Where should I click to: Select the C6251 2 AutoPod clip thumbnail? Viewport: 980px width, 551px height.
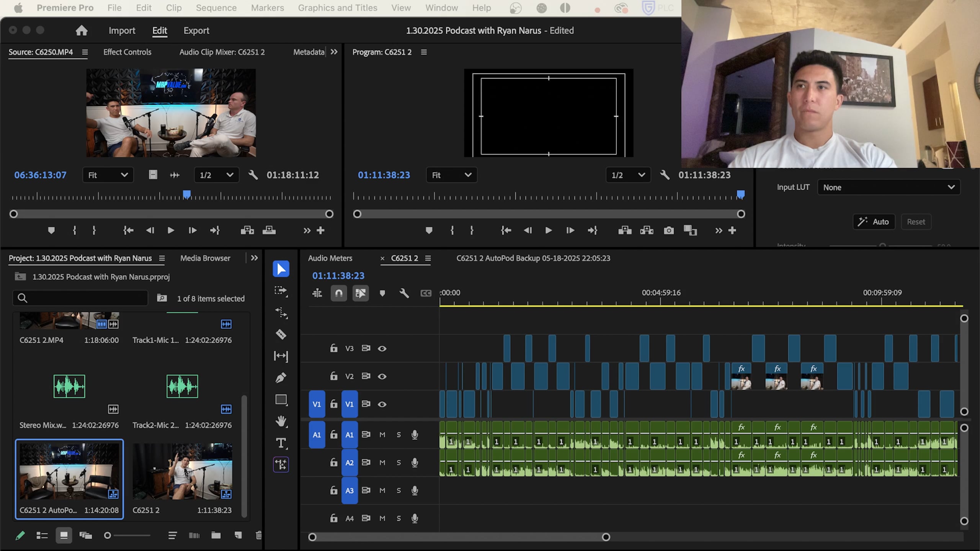coord(69,471)
